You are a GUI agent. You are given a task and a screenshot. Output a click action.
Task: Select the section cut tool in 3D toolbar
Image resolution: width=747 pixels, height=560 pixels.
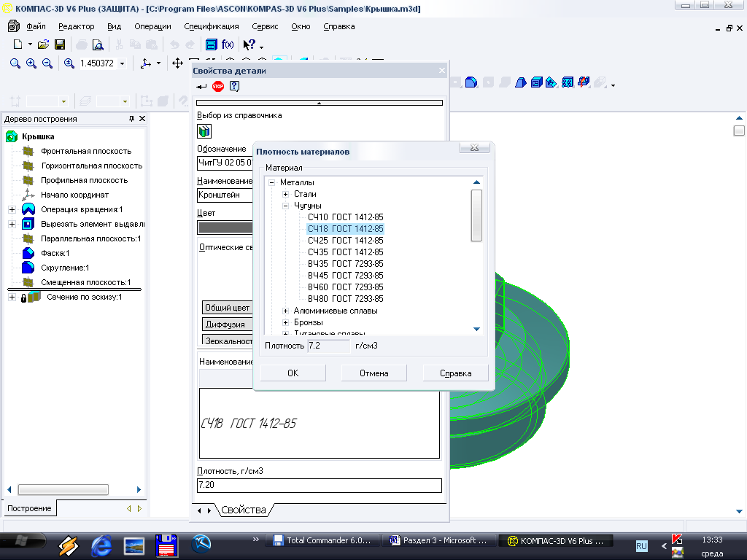pyautogui.click(x=583, y=82)
